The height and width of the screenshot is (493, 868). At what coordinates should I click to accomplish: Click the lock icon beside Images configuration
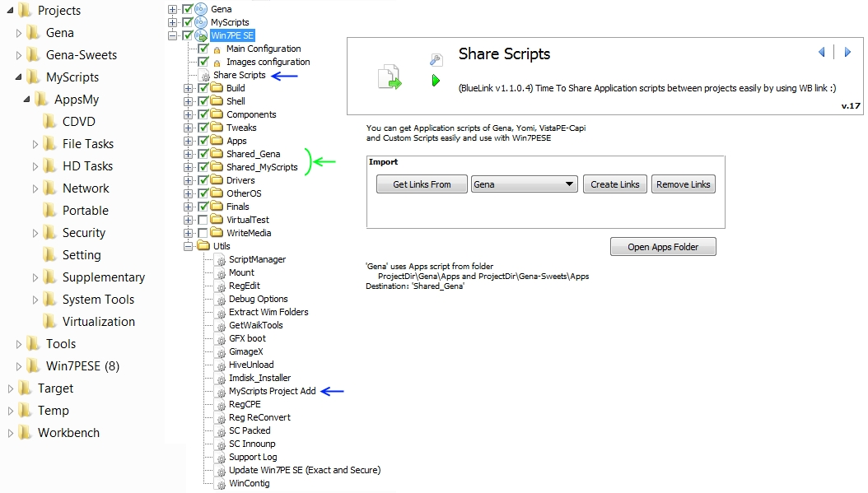[x=217, y=63]
